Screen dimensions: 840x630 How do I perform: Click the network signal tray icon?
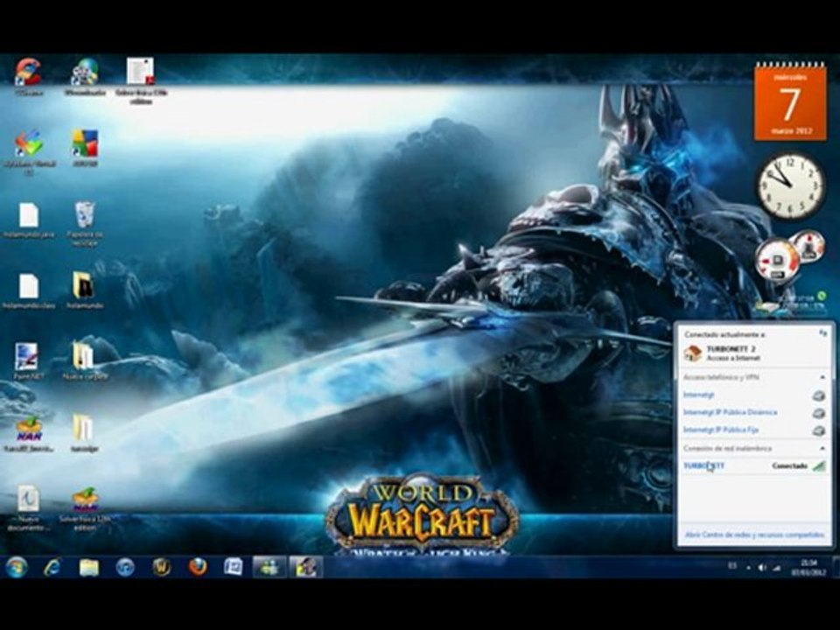776,567
